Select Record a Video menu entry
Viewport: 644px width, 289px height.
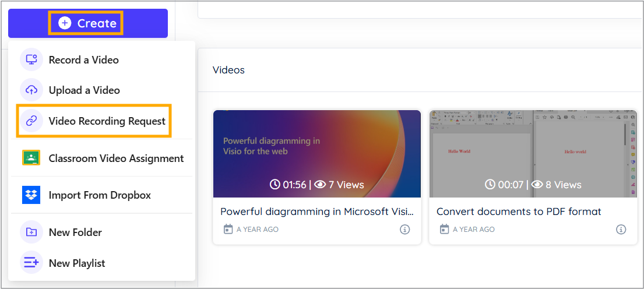[x=101, y=60]
